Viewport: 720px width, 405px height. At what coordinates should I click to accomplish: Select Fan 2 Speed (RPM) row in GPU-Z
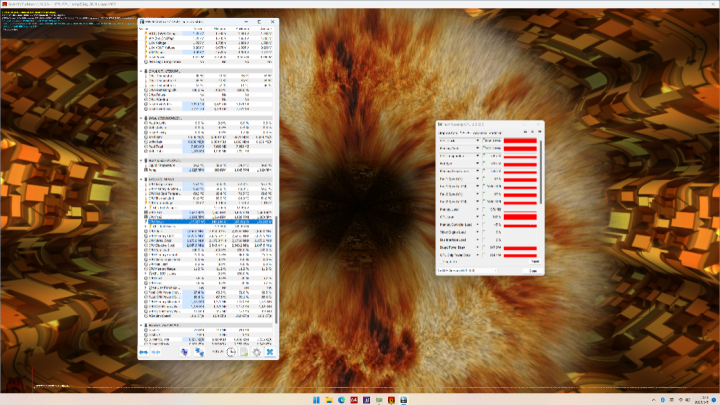coord(488,202)
